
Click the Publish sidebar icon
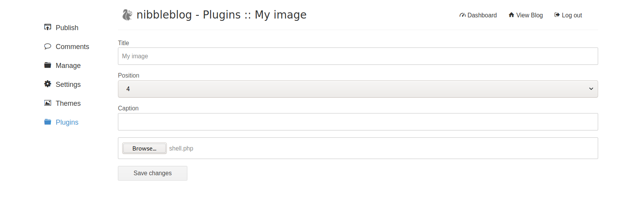pos(48,27)
